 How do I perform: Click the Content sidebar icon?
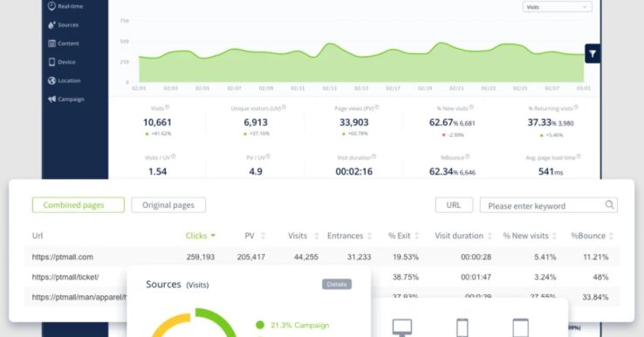[51, 44]
